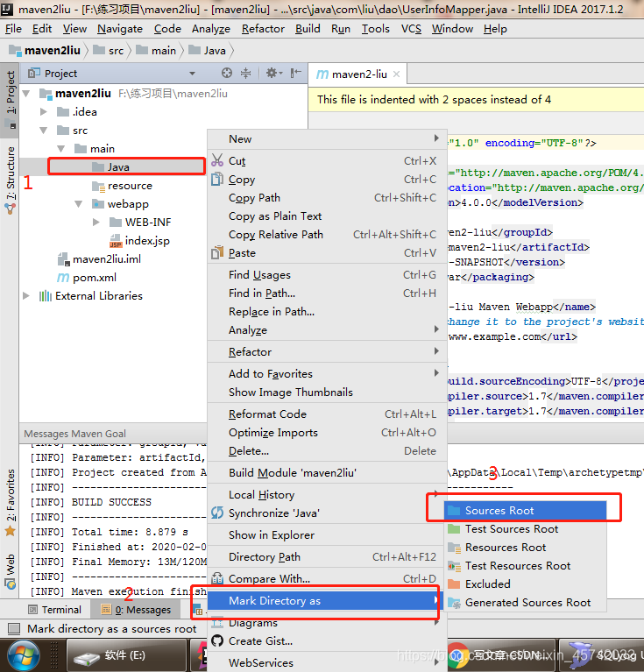Select Delete... in the context menu
The width and height of the screenshot is (644, 672).
(x=328, y=451)
